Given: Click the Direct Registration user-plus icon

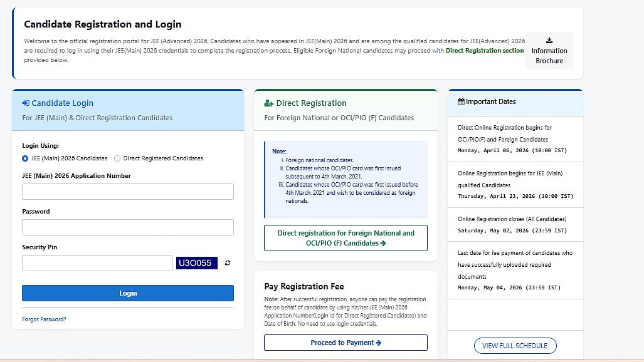Looking at the screenshot, I should click(x=268, y=103).
